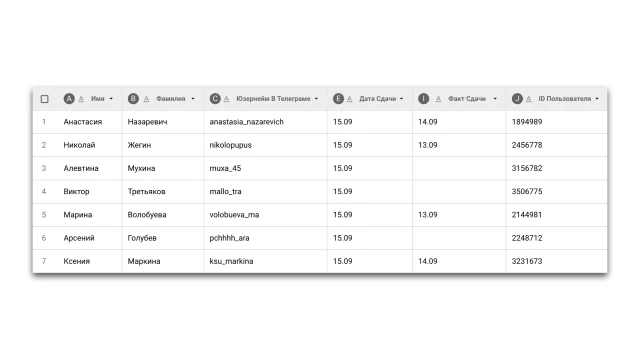This screenshot has height=360, width=640.
Task: Select empty Факт Сдачи cell for Алевтина
Action: 459,169
